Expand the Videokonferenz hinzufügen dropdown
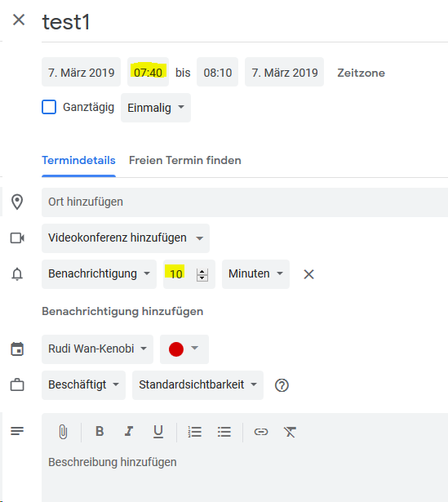 [126, 238]
